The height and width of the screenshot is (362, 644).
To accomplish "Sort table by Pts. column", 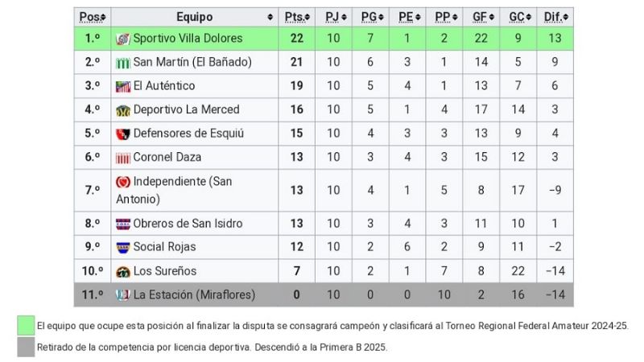I will click(x=296, y=16).
